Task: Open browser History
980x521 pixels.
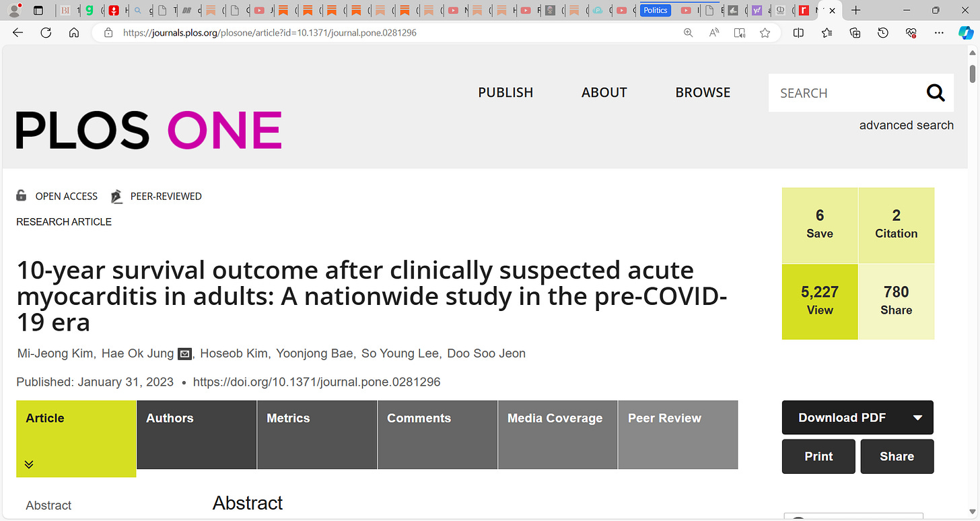Action: 883,32
